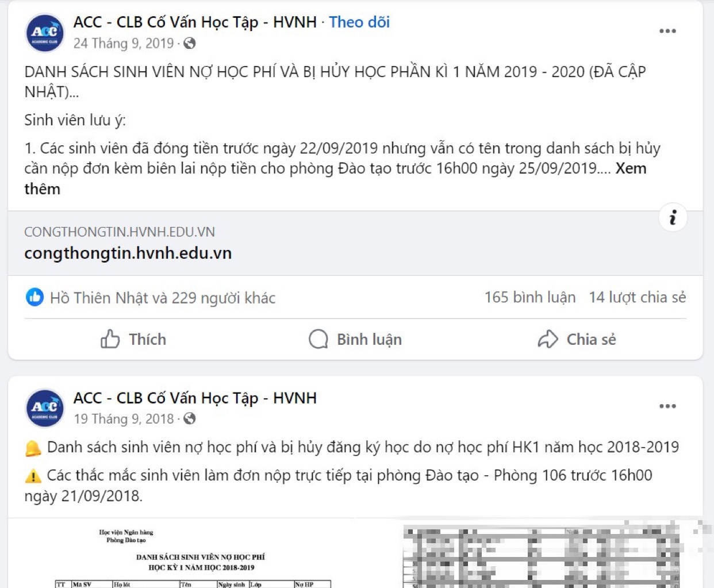This screenshot has width=714, height=588.
Task: Open the three-dot menu of the top post
Action: (x=667, y=31)
